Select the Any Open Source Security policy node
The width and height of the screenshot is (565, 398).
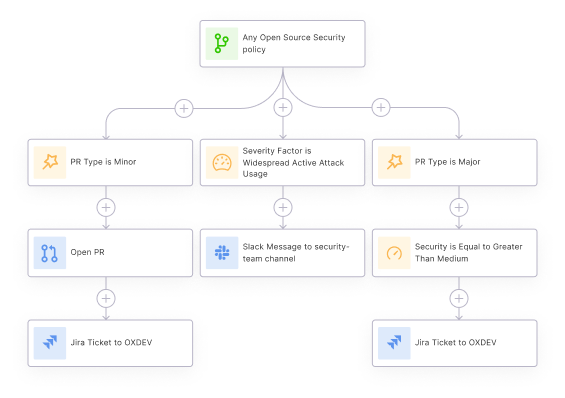point(282,44)
